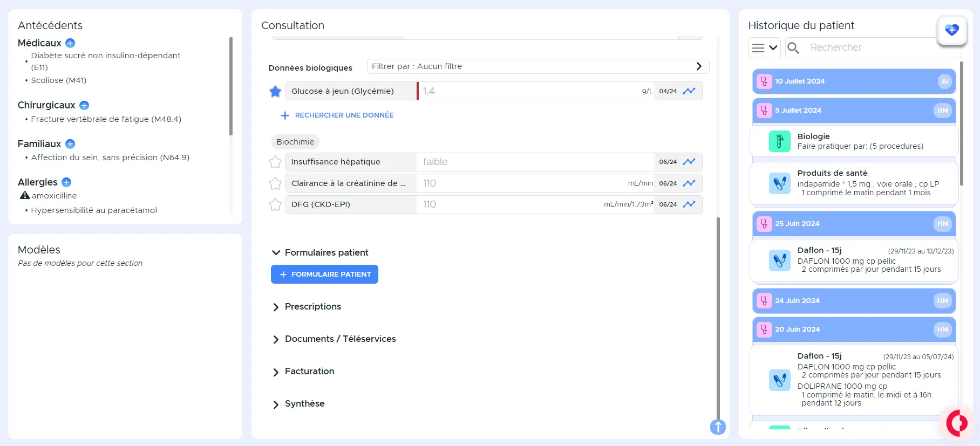Open the 20 Juin 2024 consultation

[x=854, y=330]
